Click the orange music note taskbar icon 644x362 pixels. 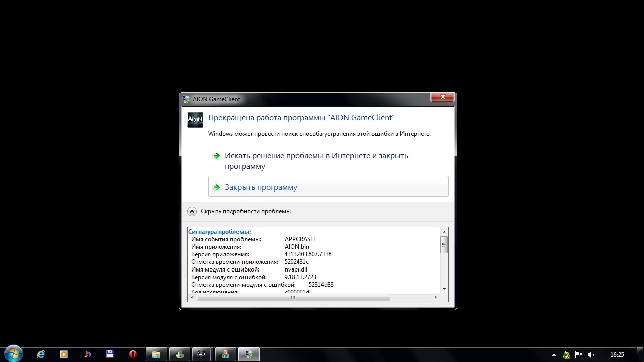[87, 354]
